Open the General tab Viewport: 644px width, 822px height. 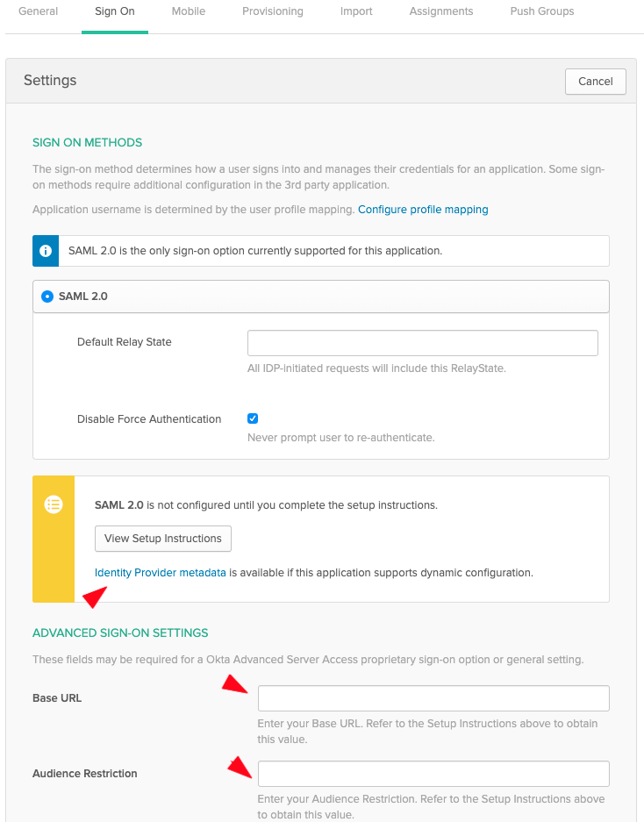click(x=39, y=11)
